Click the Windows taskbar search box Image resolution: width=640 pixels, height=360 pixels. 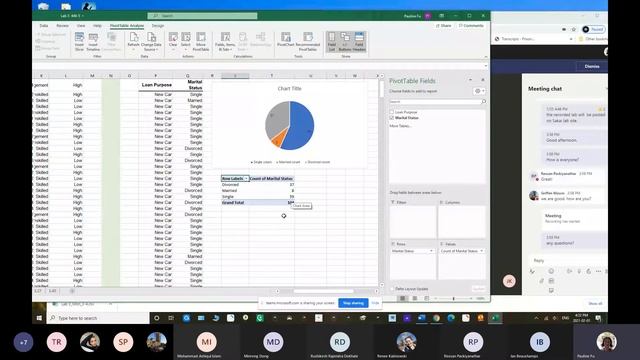(x=98, y=318)
